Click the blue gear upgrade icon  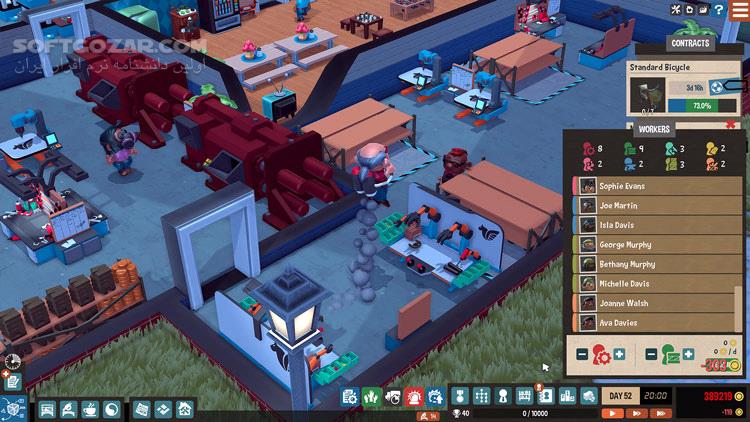(x=436, y=397)
